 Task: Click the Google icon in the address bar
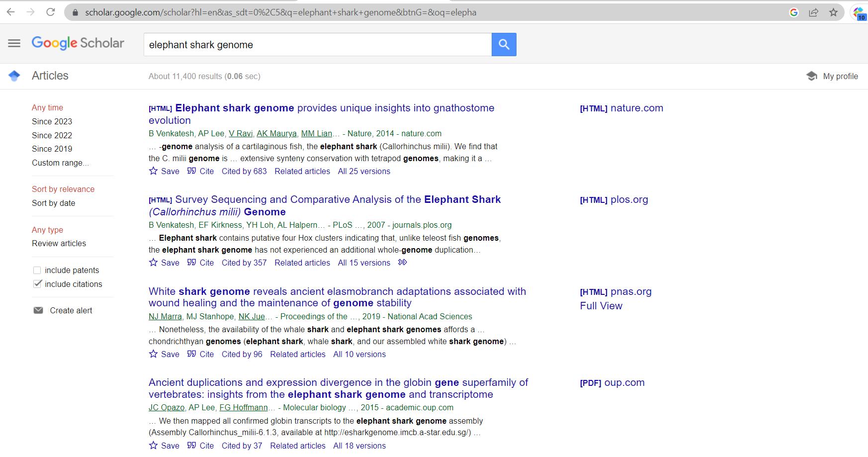[794, 12]
